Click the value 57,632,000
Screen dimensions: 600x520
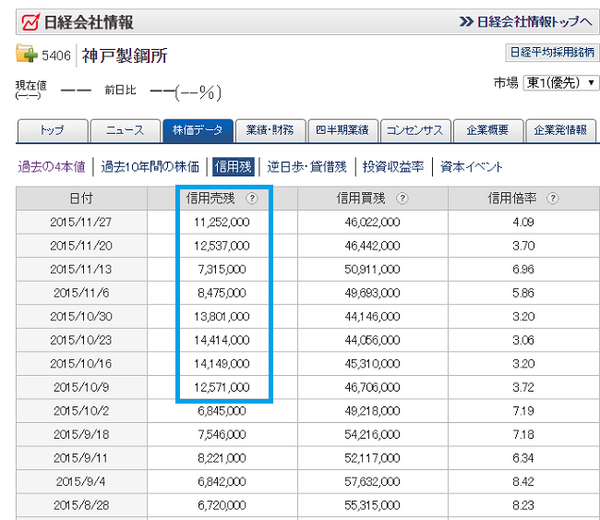click(372, 482)
